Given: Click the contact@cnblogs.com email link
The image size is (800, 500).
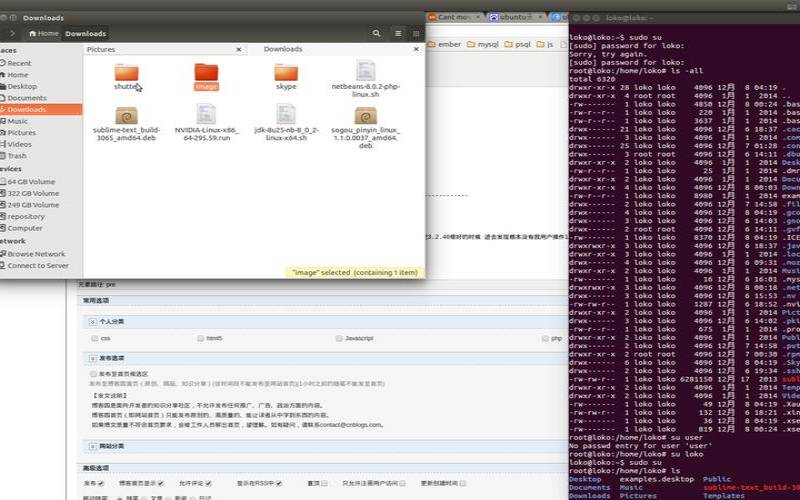Looking at the screenshot, I should coord(349,424).
